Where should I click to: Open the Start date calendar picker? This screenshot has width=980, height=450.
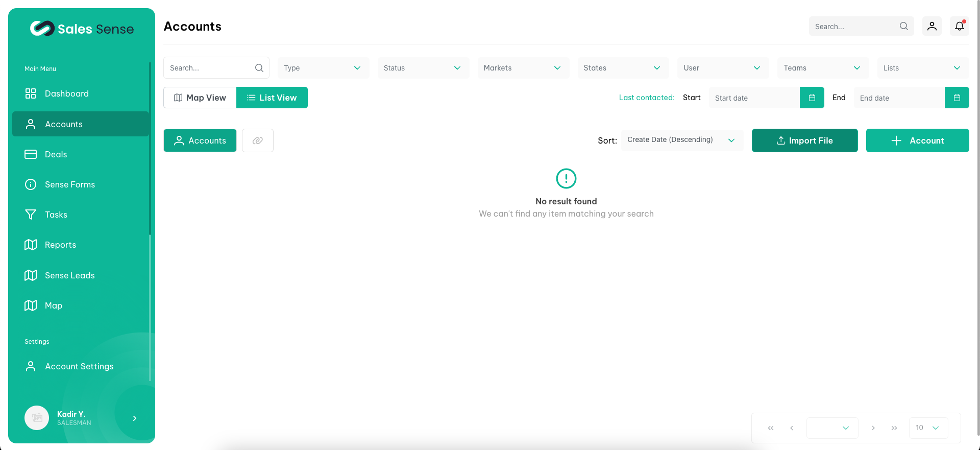(812, 98)
